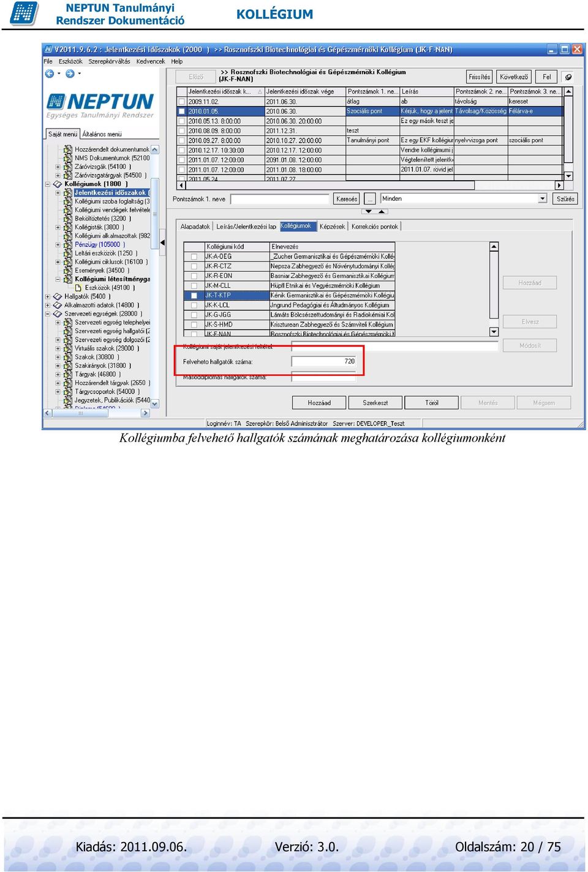Check the 2010.12.17. 10:30:00 row checkbox
Viewport: 588px width, 872px height.
click(x=181, y=151)
